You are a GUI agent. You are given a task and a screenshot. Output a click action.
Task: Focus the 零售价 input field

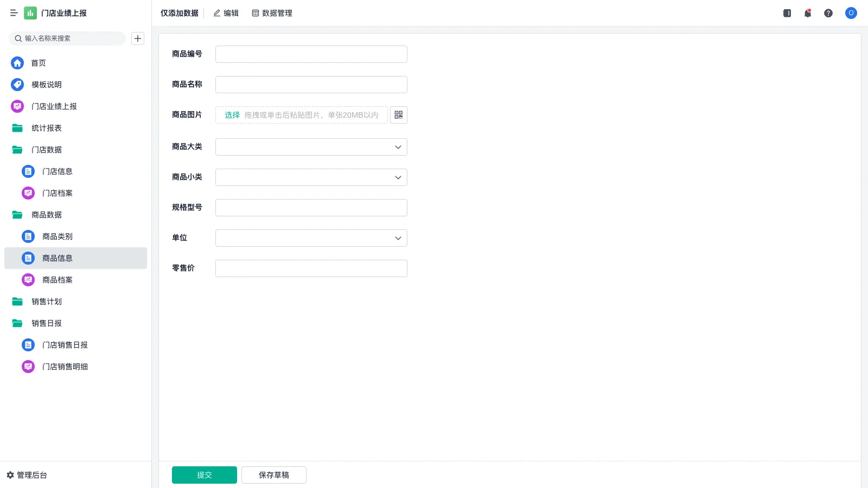pyautogui.click(x=311, y=268)
